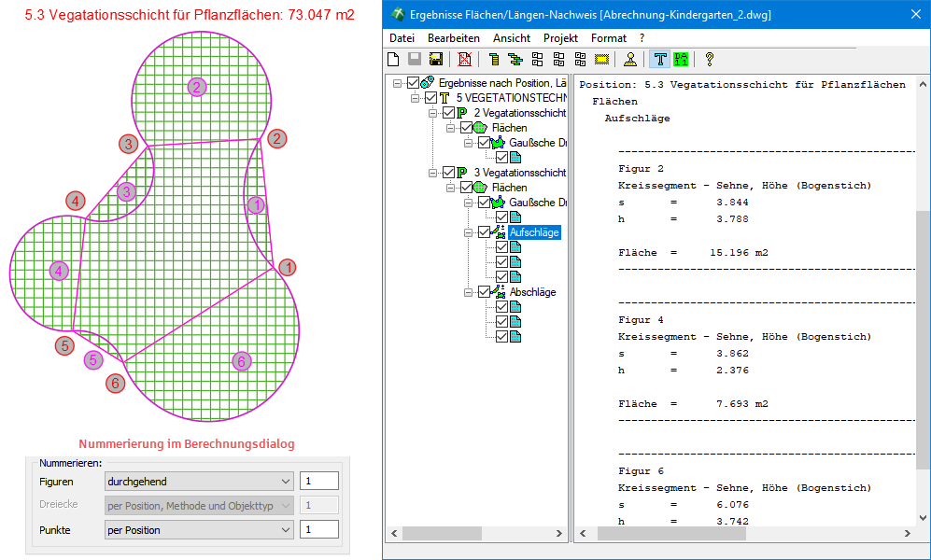
Task: Open the Projekt menu
Action: [560, 38]
